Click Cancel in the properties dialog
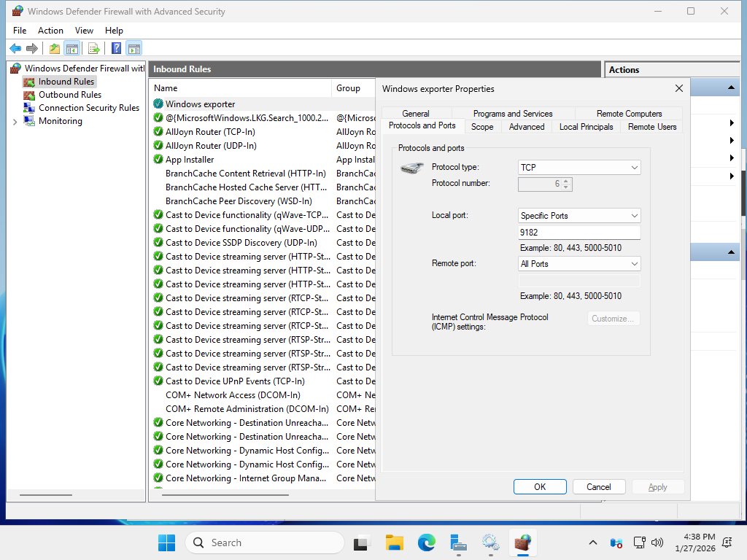 pos(598,487)
